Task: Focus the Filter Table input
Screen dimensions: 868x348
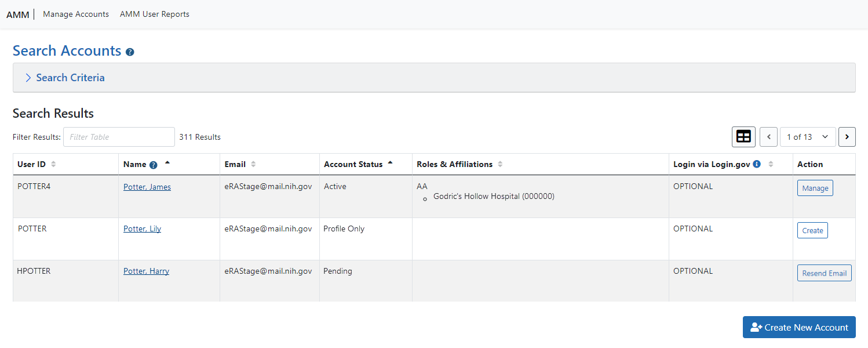Action: pyautogui.click(x=119, y=137)
